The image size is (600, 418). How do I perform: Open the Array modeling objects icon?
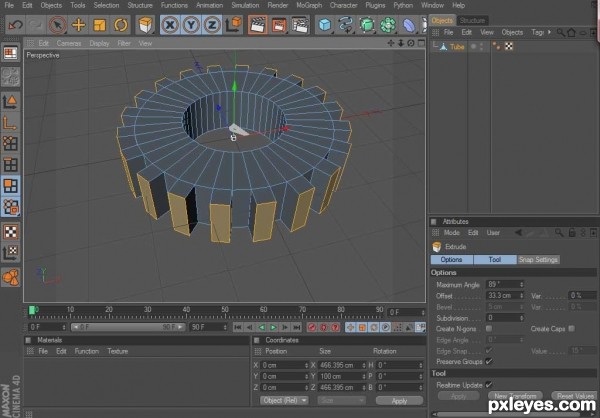click(x=388, y=25)
